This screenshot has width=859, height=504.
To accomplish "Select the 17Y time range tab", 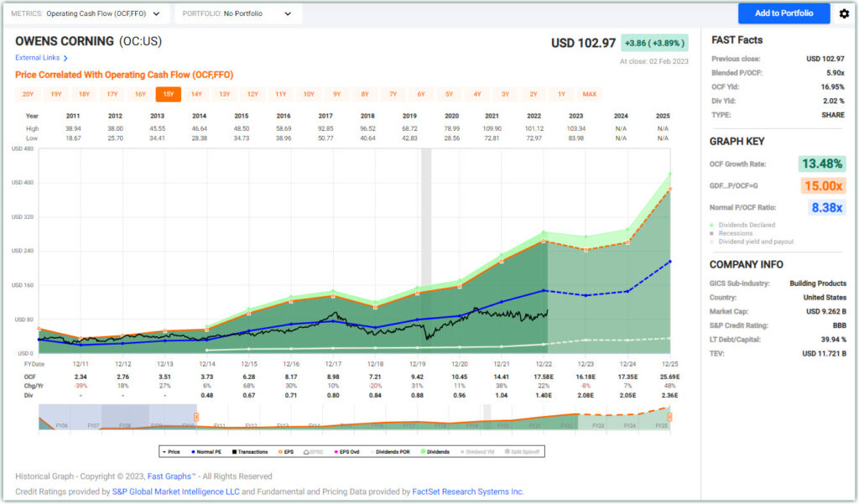I will click(x=112, y=94).
